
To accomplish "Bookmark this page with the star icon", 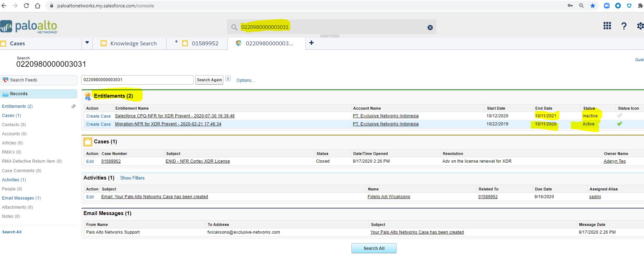I will click(593, 6).
